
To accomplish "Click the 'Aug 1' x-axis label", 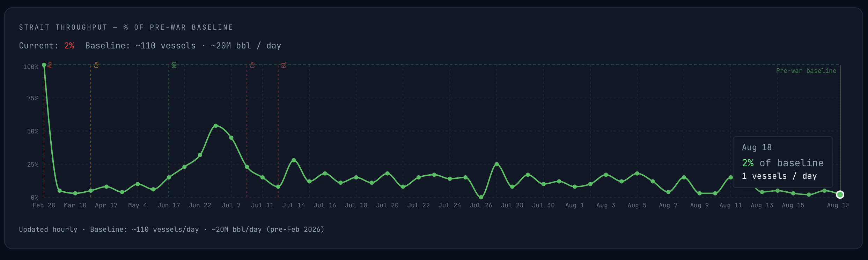I will 575,205.
